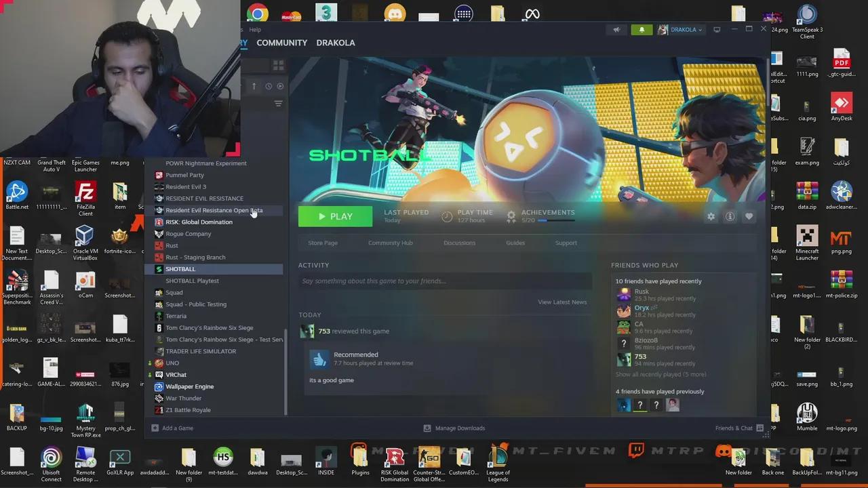Select Resident Evil Resistance Open Beta
This screenshot has width=868, height=488.
214,210
